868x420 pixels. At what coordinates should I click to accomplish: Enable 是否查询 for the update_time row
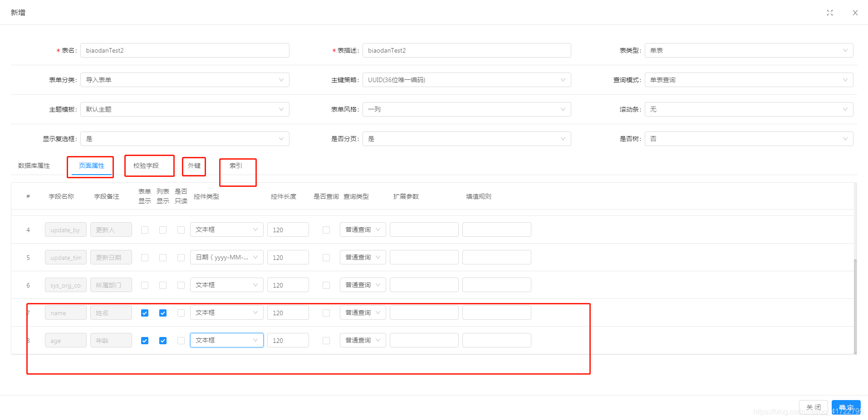click(326, 258)
